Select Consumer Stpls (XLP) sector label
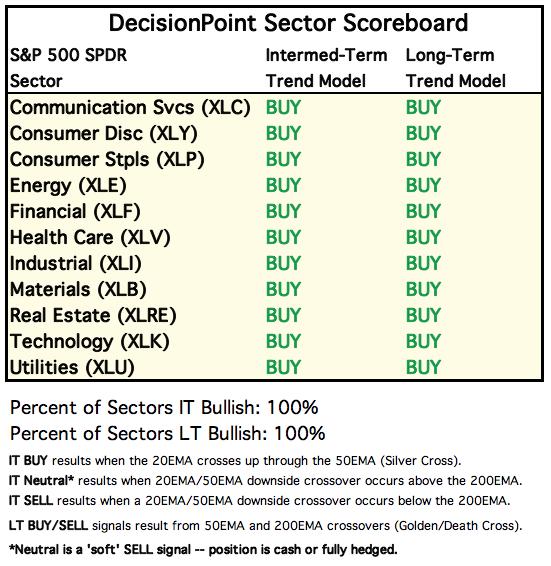Screen dimensions: 551x566 (107, 160)
